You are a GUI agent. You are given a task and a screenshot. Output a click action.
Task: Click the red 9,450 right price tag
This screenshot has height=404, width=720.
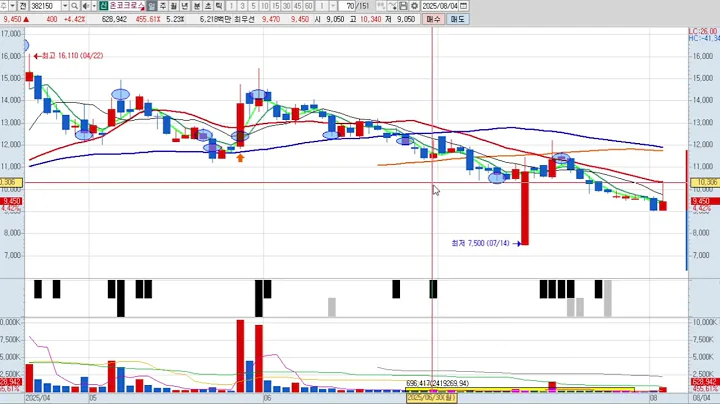704,201
